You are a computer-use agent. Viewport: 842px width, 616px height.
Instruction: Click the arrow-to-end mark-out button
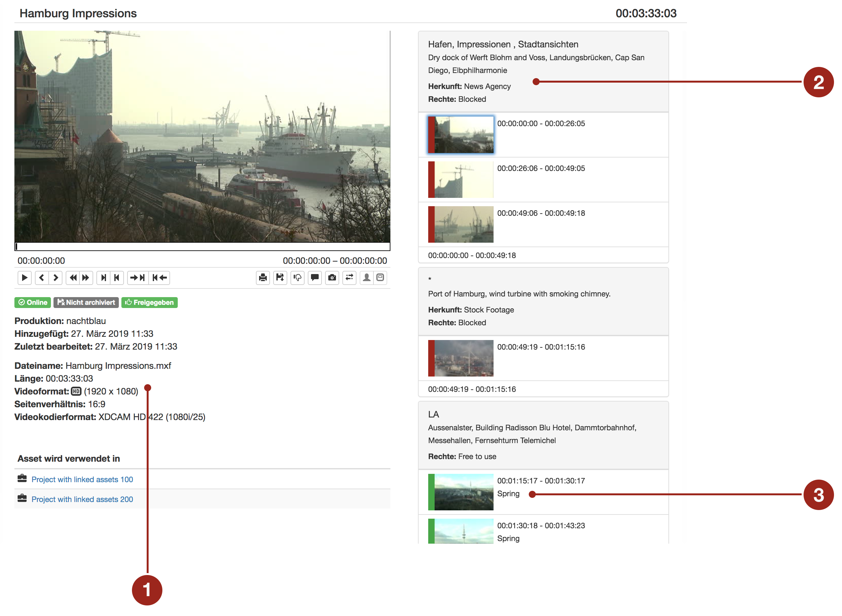[138, 278]
